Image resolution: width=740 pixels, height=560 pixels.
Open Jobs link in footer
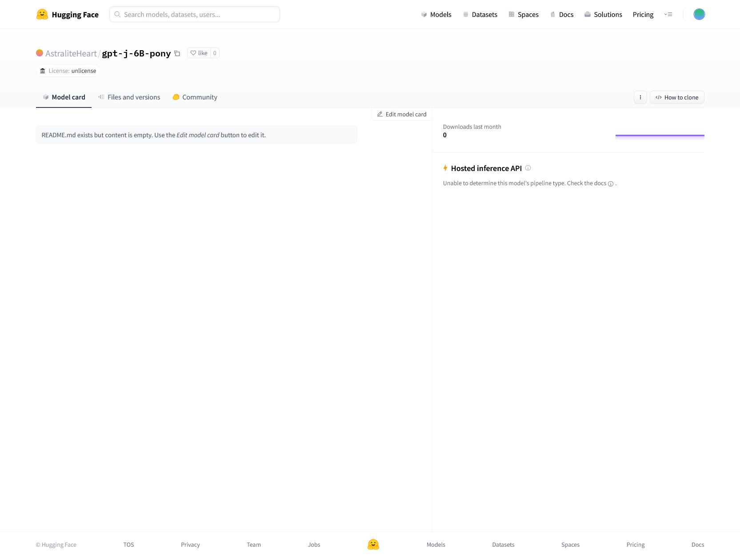314,544
